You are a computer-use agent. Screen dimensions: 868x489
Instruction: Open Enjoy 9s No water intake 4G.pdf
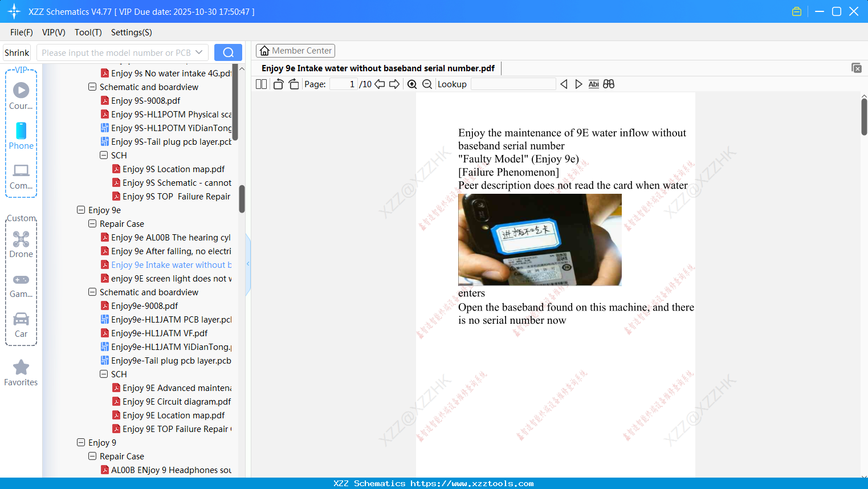pyautogui.click(x=166, y=73)
